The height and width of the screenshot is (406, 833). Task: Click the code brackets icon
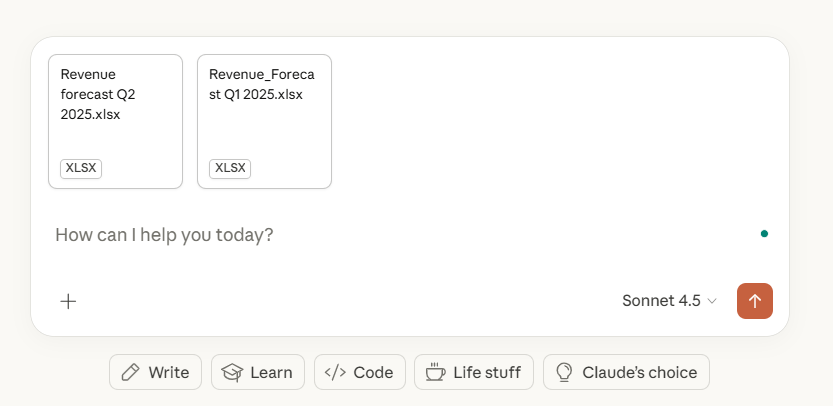335,373
